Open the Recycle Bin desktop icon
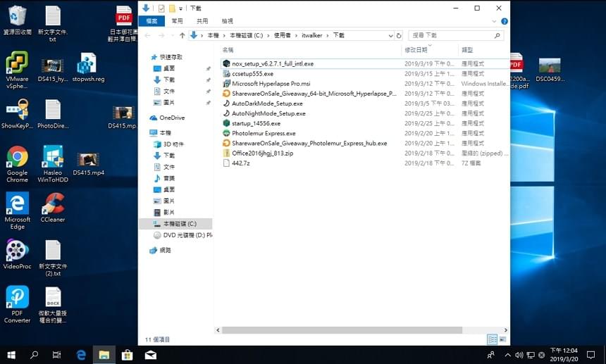This screenshot has width=606, height=364. pos(17,20)
